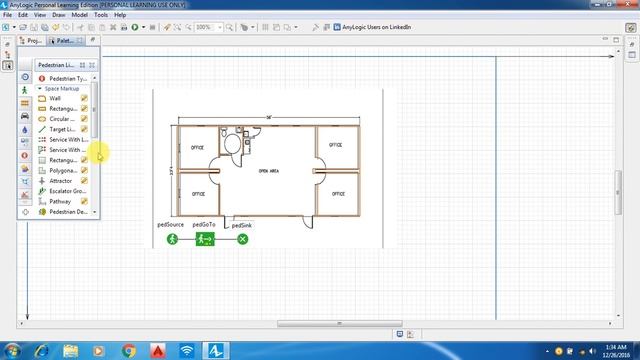
Task: Select the Presentation shapes palette icon
Action: [x=25, y=169]
